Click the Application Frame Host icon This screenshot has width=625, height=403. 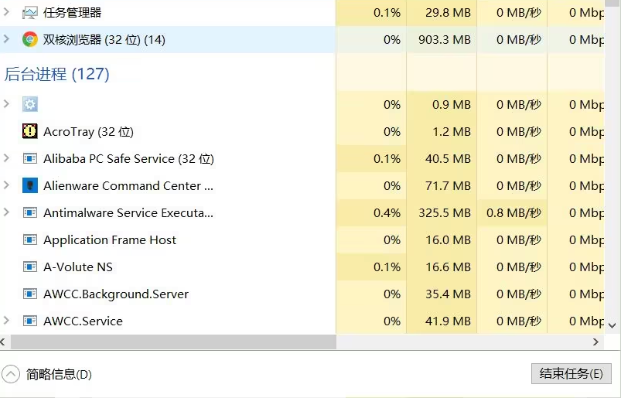pyautogui.click(x=30, y=240)
